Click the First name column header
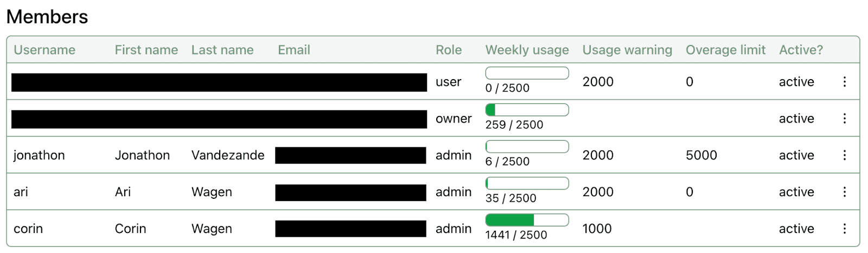The image size is (868, 253). click(x=146, y=50)
